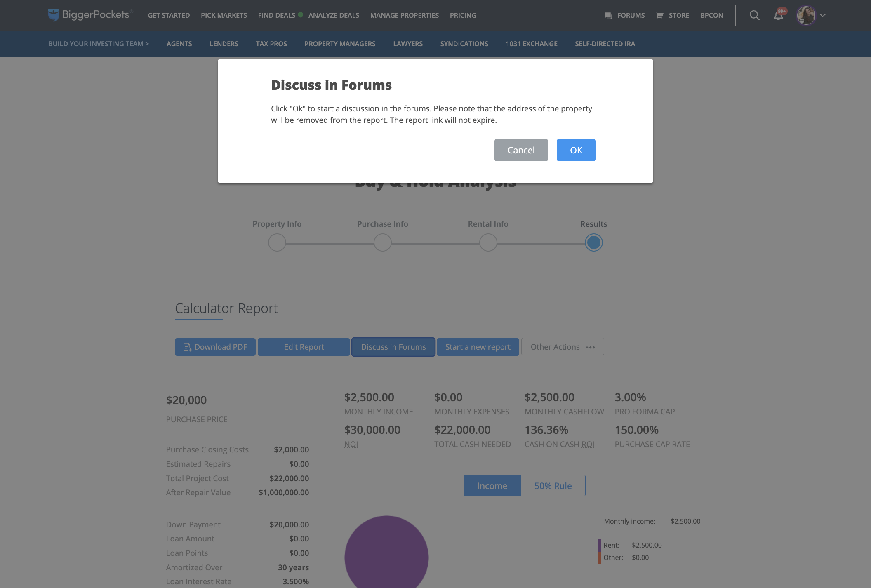Screen dimensions: 871x588
Task: Click the Store cart icon
Action: [660, 16]
